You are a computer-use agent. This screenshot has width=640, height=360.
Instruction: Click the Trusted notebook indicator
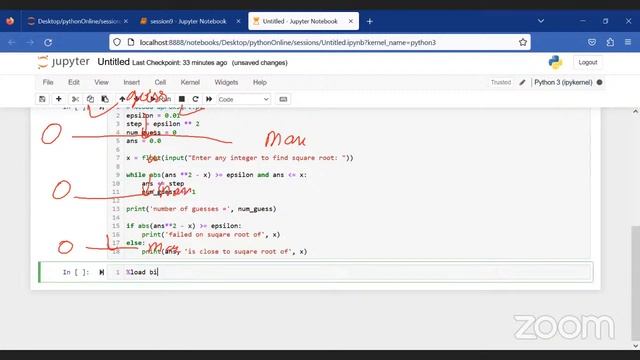pos(501,82)
